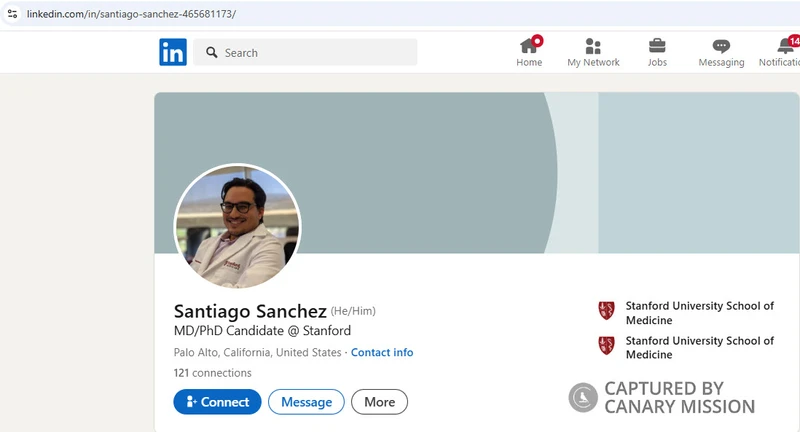Click the magnifier icon in search box
This screenshot has height=432, width=800.
point(212,52)
